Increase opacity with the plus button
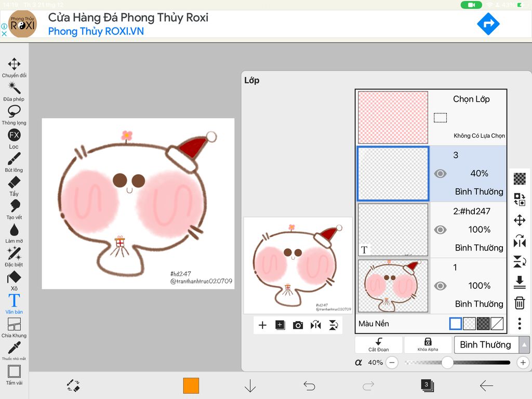Screen dimensions: 532x399 (x=523, y=362)
